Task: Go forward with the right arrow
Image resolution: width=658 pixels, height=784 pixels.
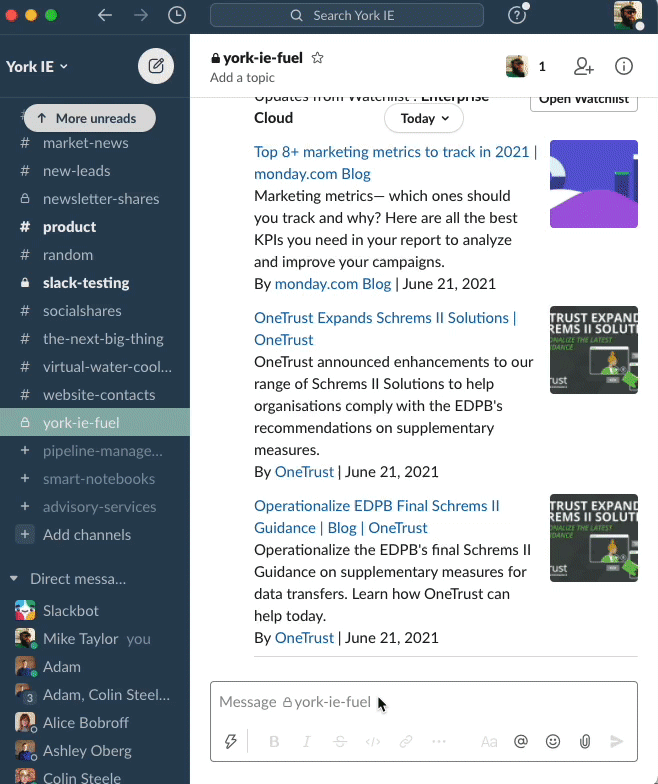Action: [141, 16]
